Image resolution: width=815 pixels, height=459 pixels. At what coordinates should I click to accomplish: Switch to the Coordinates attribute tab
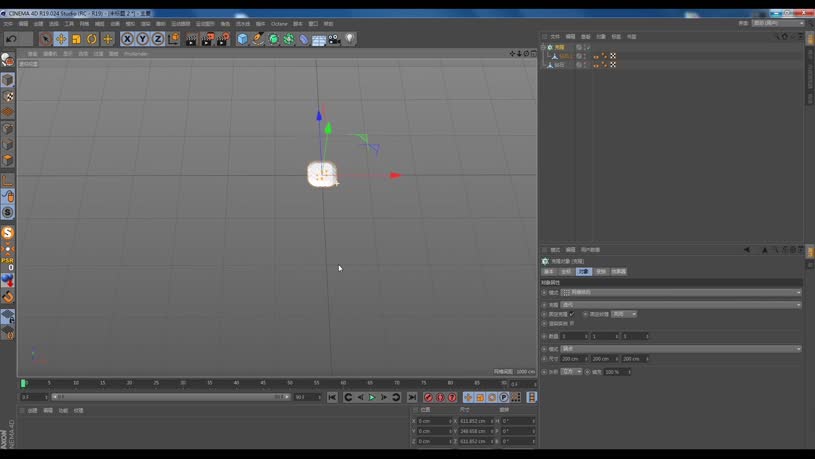(566, 271)
